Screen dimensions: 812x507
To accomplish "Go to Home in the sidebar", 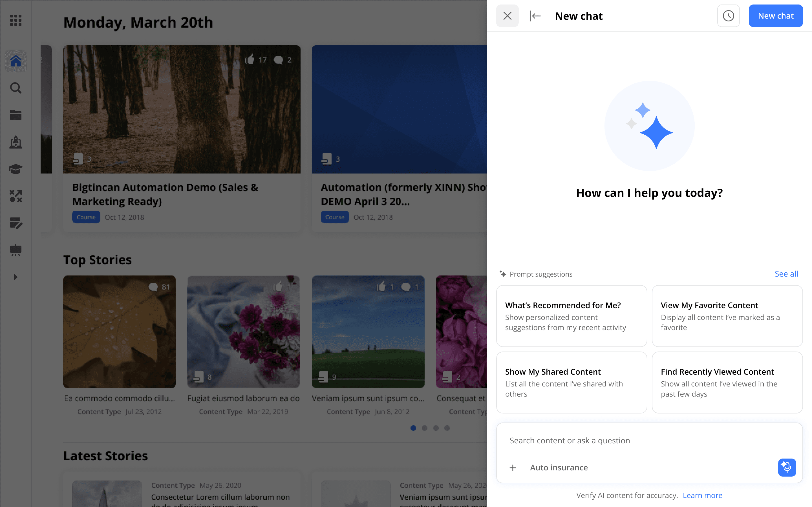I will [16, 61].
